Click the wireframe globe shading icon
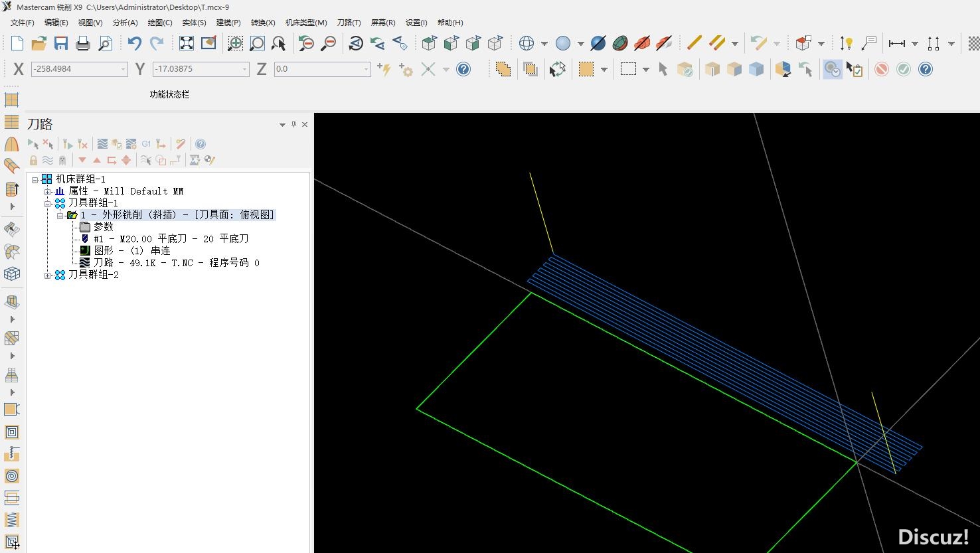The height and width of the screenshot is (553, 980). pos(527,43)
